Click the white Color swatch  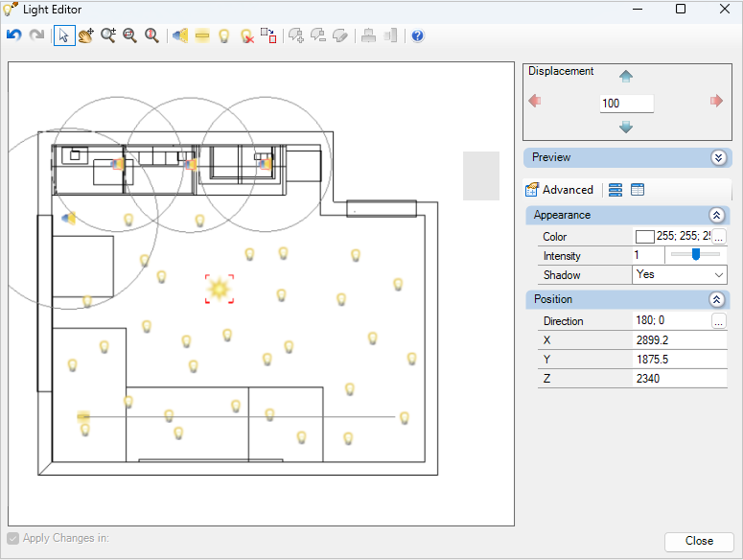[644, 236]
